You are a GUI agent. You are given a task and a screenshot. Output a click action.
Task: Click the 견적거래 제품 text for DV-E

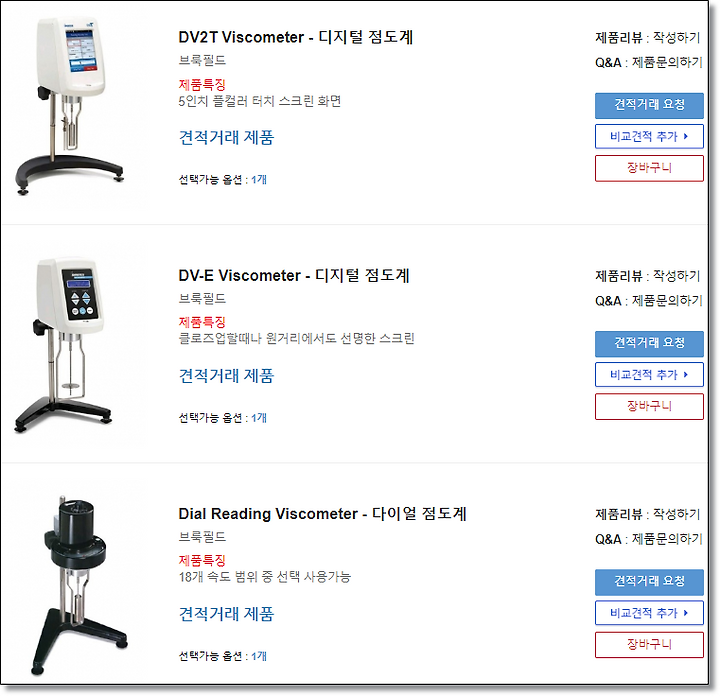pyautogui.click(x=226, y=376)
